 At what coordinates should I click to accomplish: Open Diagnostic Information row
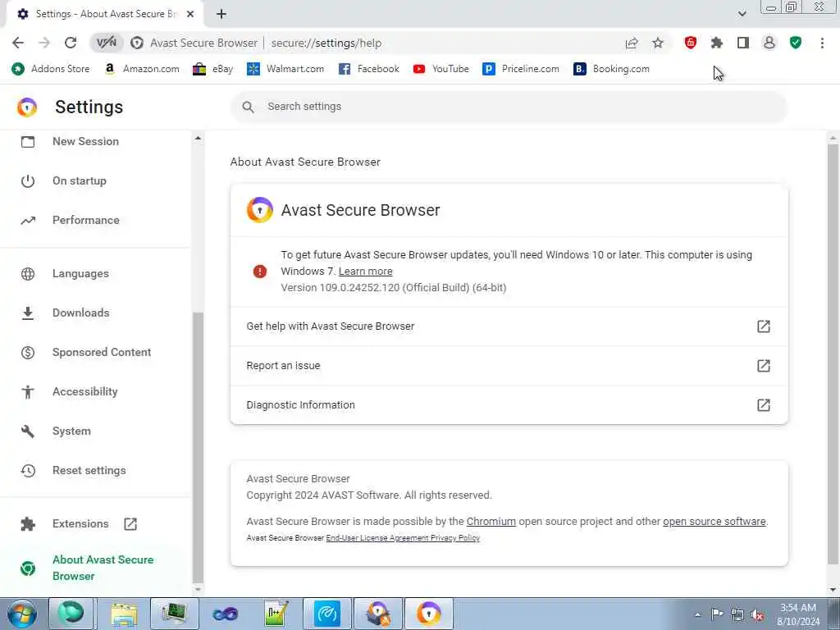point(509,405)
